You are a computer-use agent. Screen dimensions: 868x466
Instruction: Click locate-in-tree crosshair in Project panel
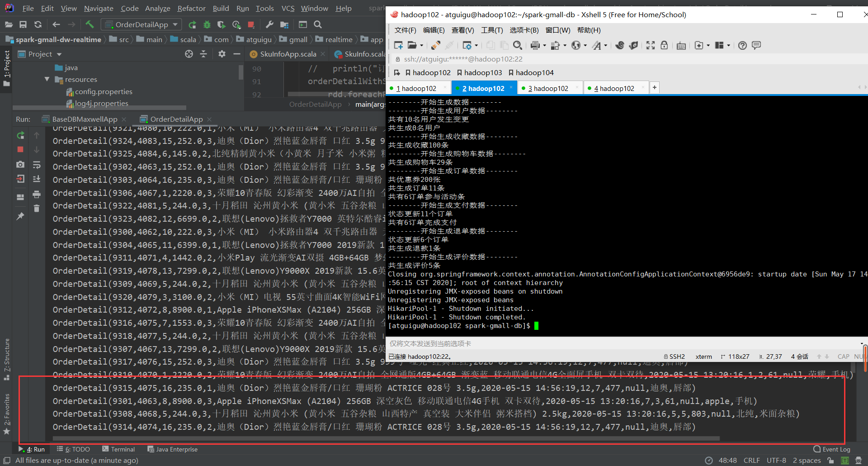pos(189,54)
